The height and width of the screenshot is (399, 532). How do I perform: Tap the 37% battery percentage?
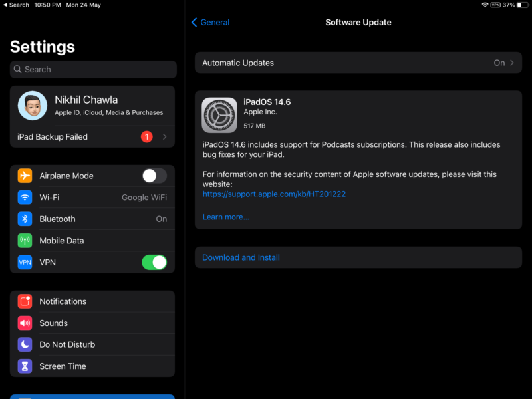pos(509,5)
